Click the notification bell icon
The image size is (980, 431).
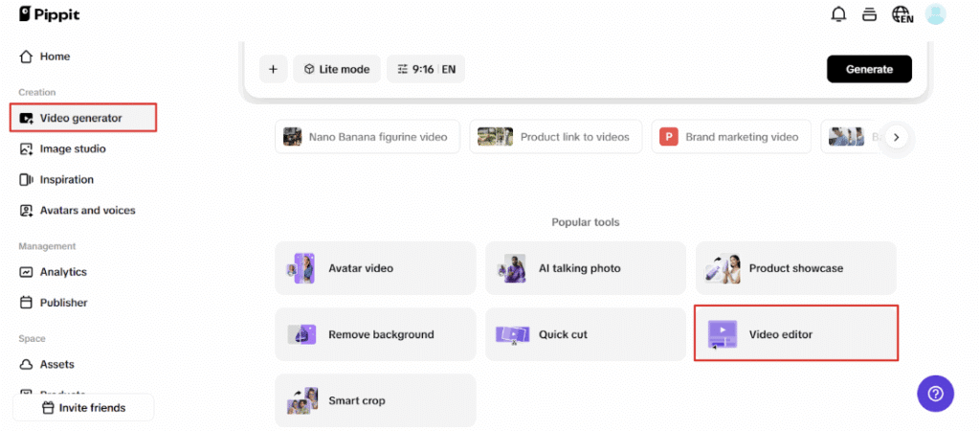838,14
